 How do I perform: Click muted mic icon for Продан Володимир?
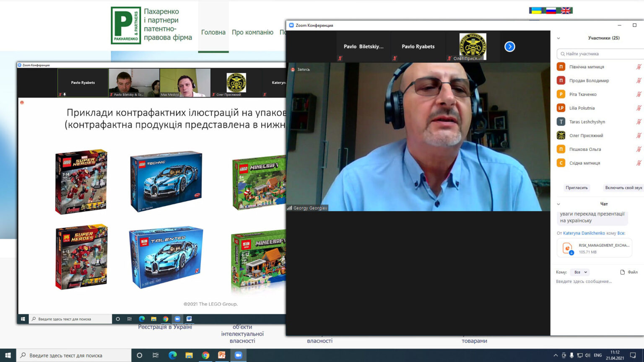[639, 80]
